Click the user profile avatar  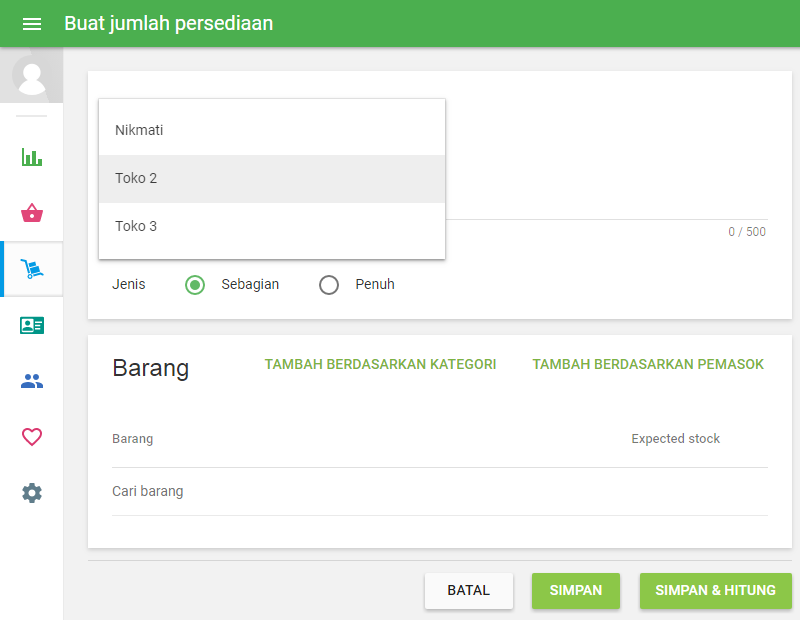(30, 75)
